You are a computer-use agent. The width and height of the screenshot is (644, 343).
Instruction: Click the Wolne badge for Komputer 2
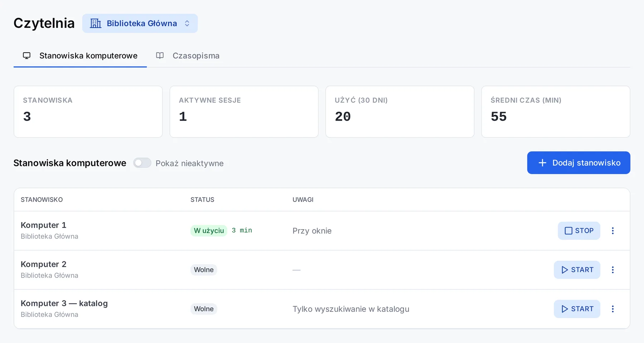[x=204, y=270]
